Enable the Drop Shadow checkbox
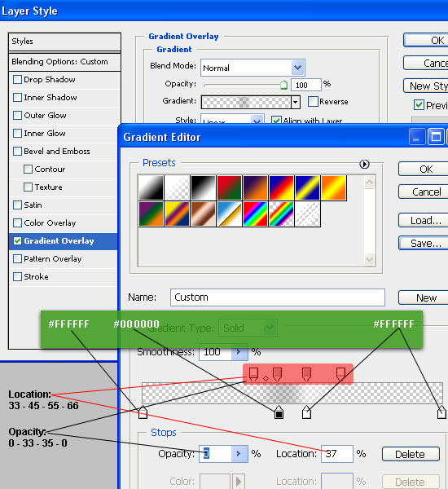This screenshot has width=448, height=489. click(17, 80)
